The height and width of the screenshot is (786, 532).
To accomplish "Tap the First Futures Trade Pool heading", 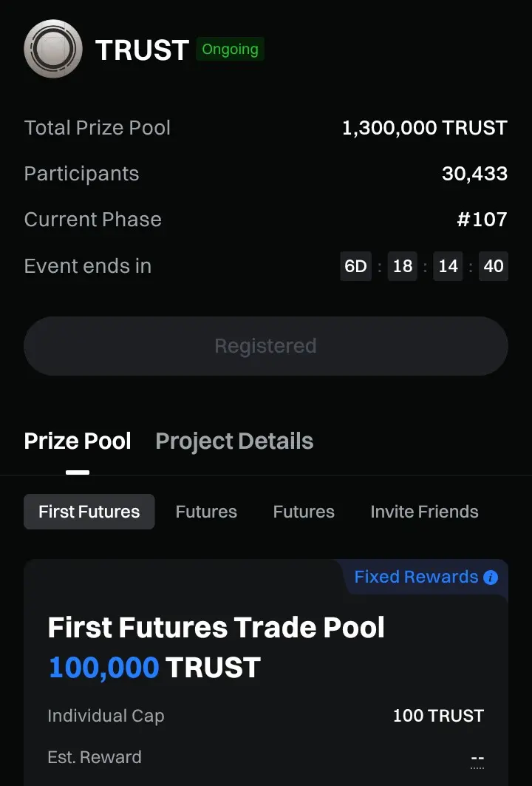I will point(216,628).
